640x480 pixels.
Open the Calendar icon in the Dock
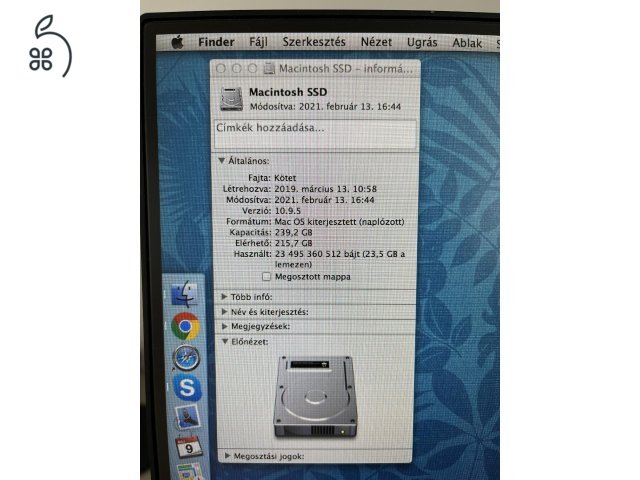[189, 447]
